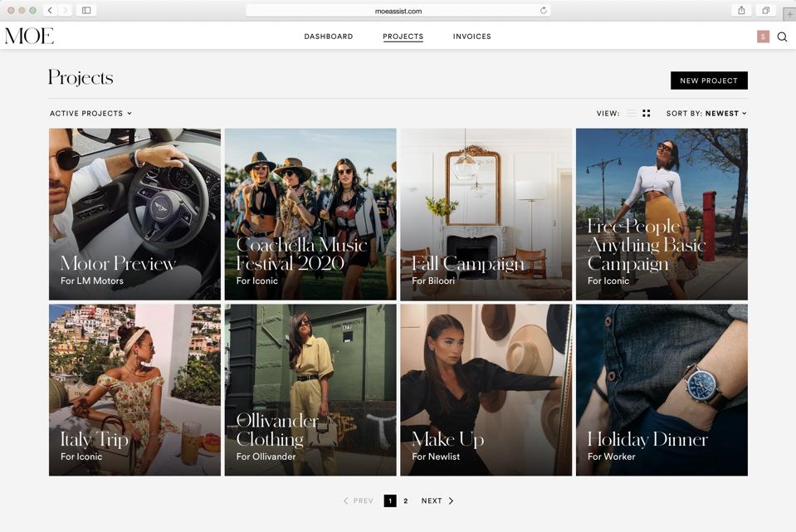This screenshot has height=532, width=796.
Task: Show the Safari sidebar
Action: pyautogui.click(x=86, y=11)
